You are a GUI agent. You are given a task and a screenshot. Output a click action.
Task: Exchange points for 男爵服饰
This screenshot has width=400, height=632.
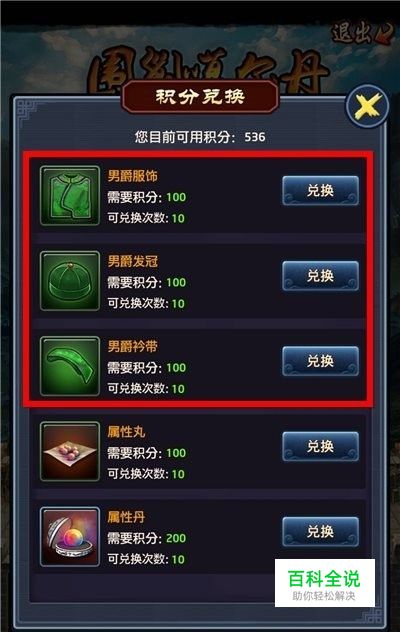point(321,191)
